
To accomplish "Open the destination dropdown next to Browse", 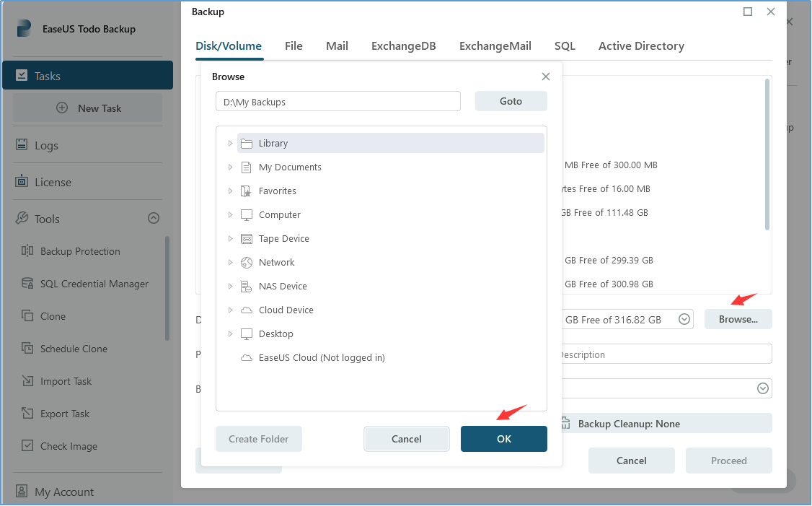I will [684, 319].
